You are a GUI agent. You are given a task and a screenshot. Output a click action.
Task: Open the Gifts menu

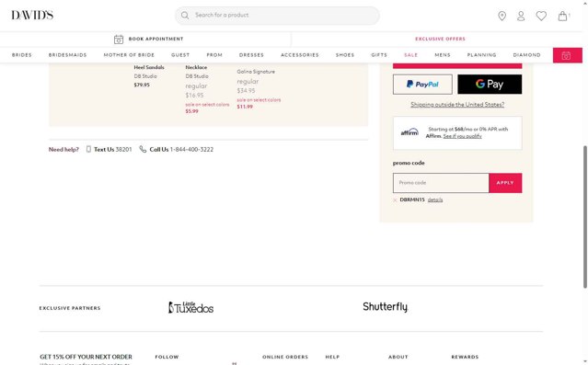pos(379,55)
